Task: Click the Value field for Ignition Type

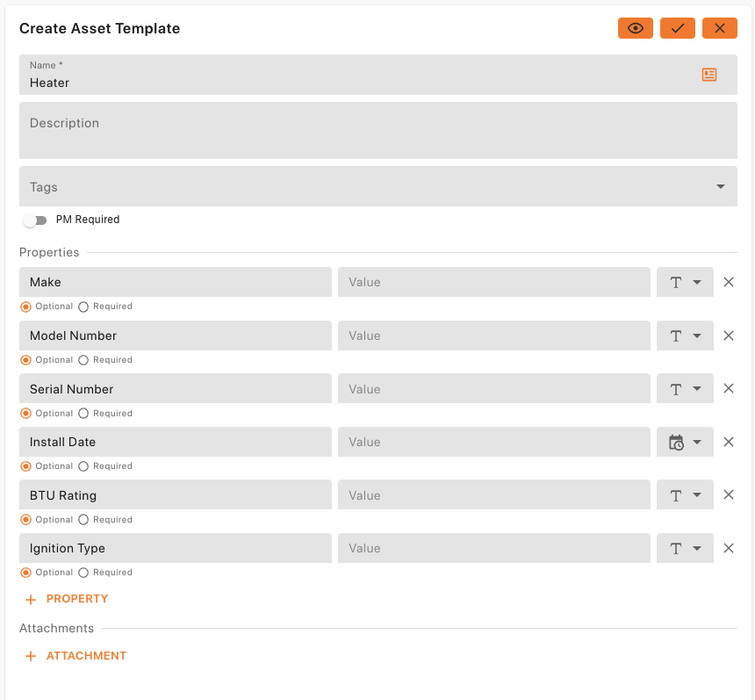Action: tap(494, 548)
